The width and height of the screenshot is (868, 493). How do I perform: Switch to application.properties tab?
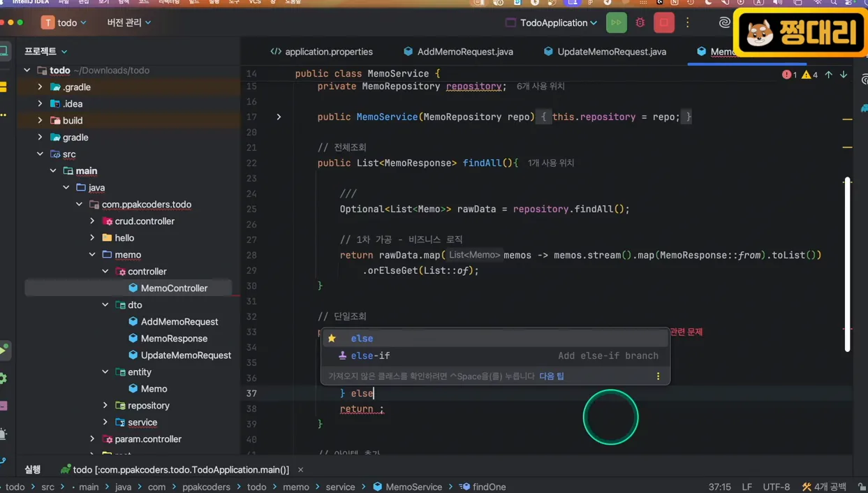[x=322, y=52]
